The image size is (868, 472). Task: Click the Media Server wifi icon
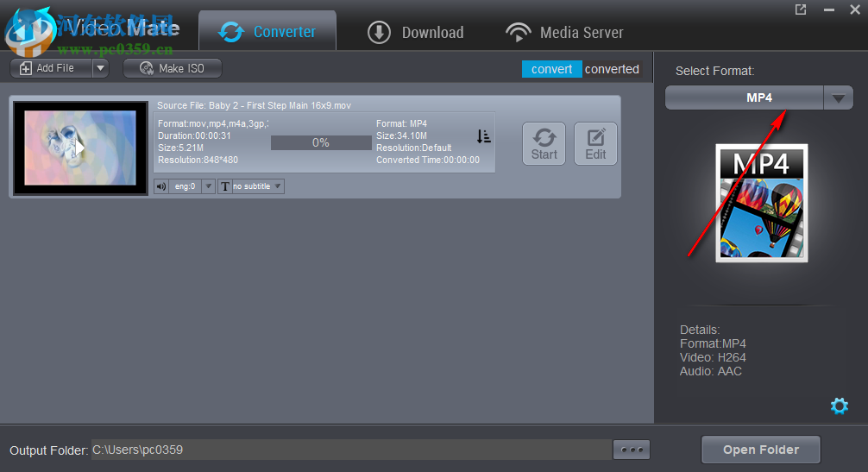(519, 32)
